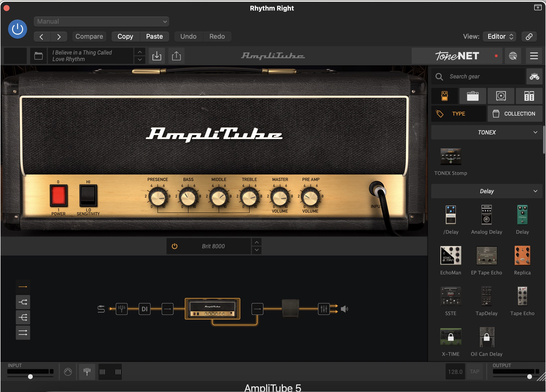Image resolution: width=546 pixels, height=392 pixels.
Task: Step to previous preset with up chevron
Action: coord(140,52)
